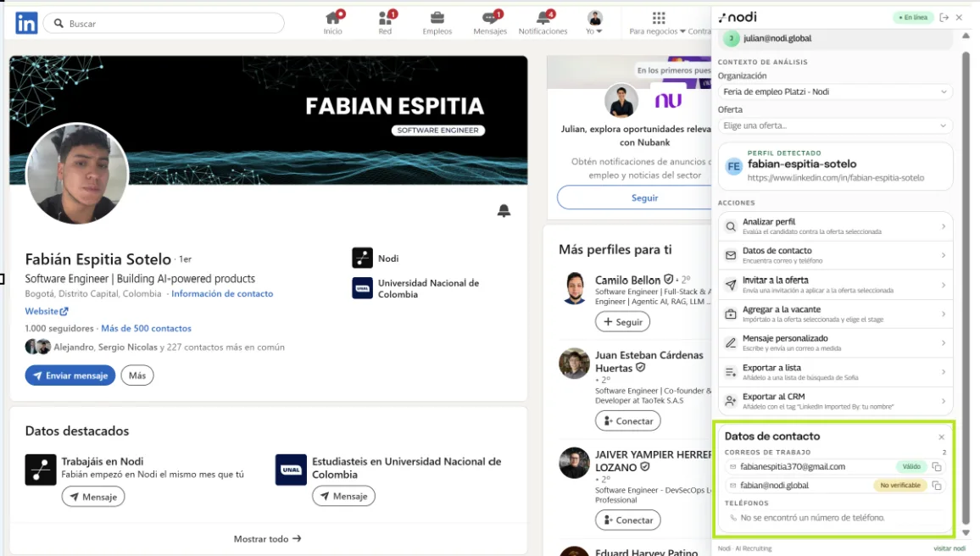Open Inicio home icon in navbar
The image size is (980, 556).
(x=332, y=18)
